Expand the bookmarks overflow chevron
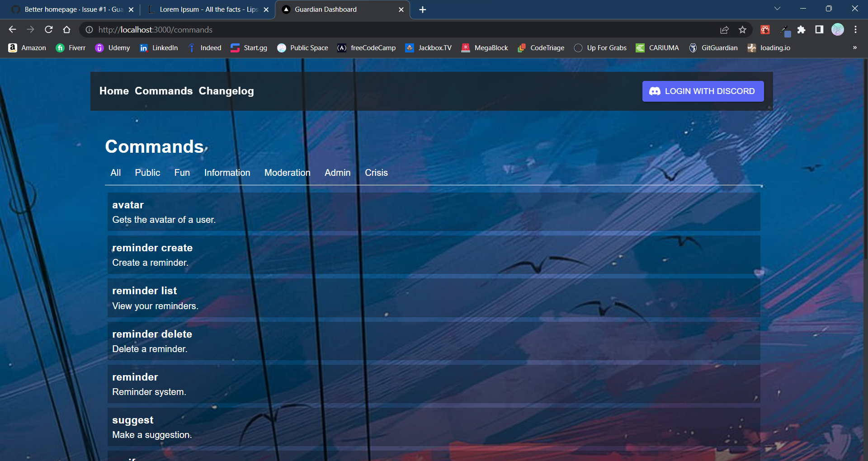 tap(855, 47)
